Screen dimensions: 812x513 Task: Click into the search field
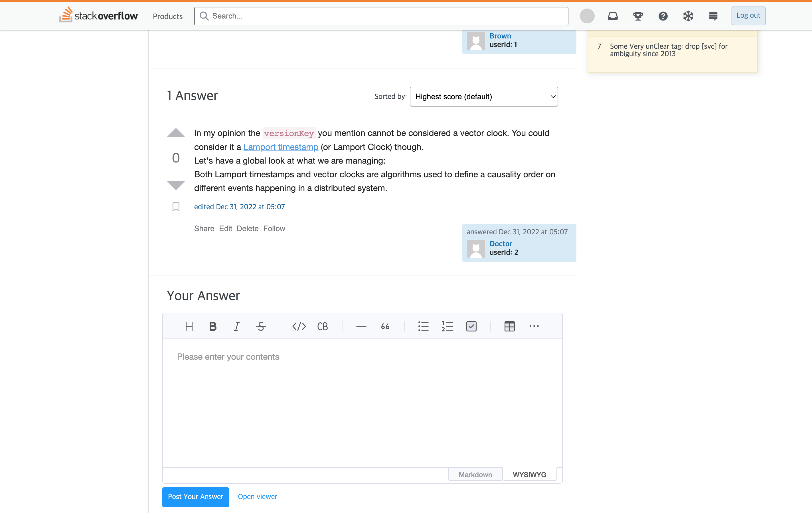coord(381,16)
